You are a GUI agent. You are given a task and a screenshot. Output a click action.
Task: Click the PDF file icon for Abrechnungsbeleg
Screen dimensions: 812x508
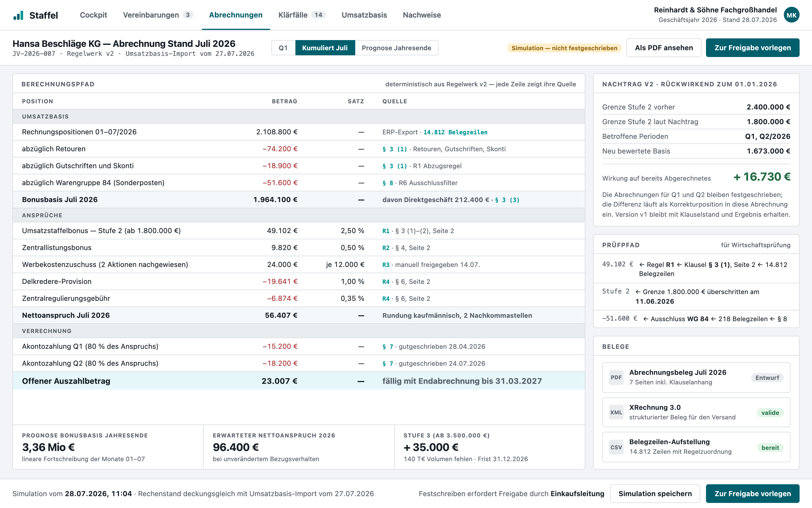[x=616, y=377]
